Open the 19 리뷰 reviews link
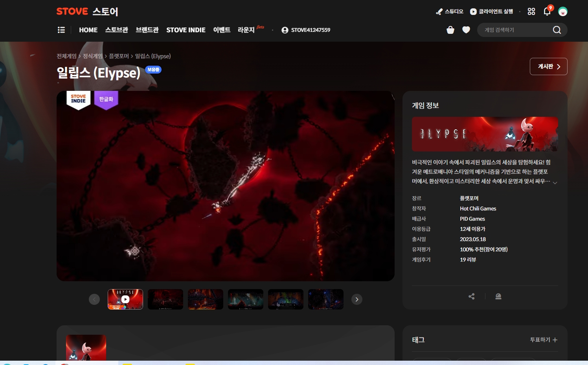The width and height of the screenshot is (588, 365). tap(468, 260)
